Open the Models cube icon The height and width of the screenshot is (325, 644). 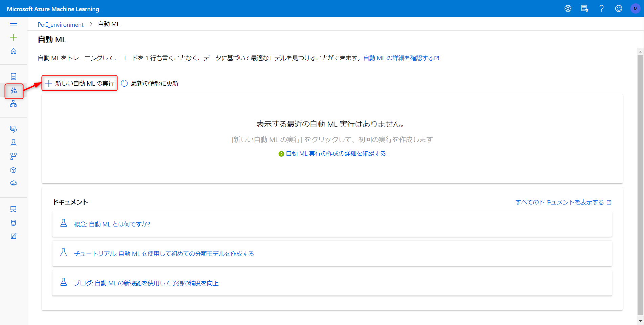pos(14,170)
